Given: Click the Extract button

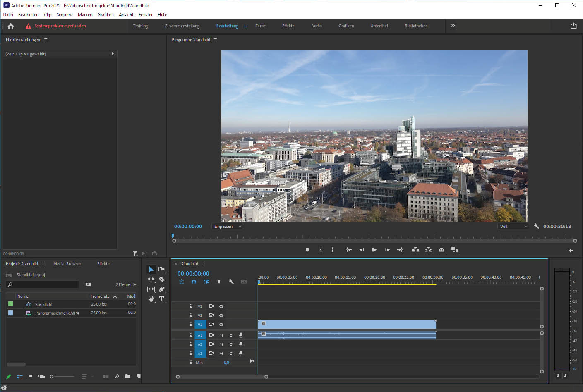Looking at the screenshot, I should click(x=428, y=250).
